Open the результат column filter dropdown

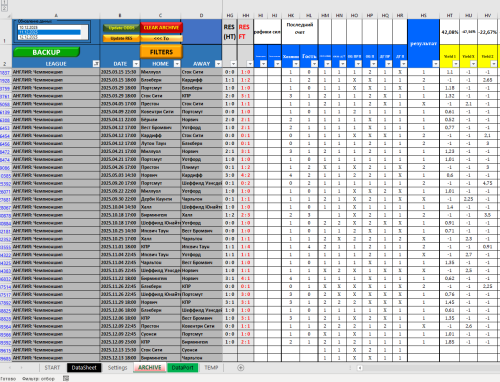435,64
